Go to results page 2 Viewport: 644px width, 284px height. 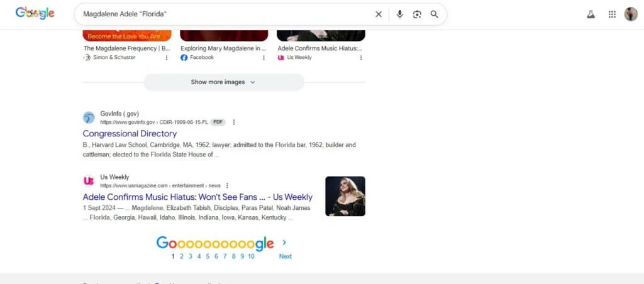point(181,256)
